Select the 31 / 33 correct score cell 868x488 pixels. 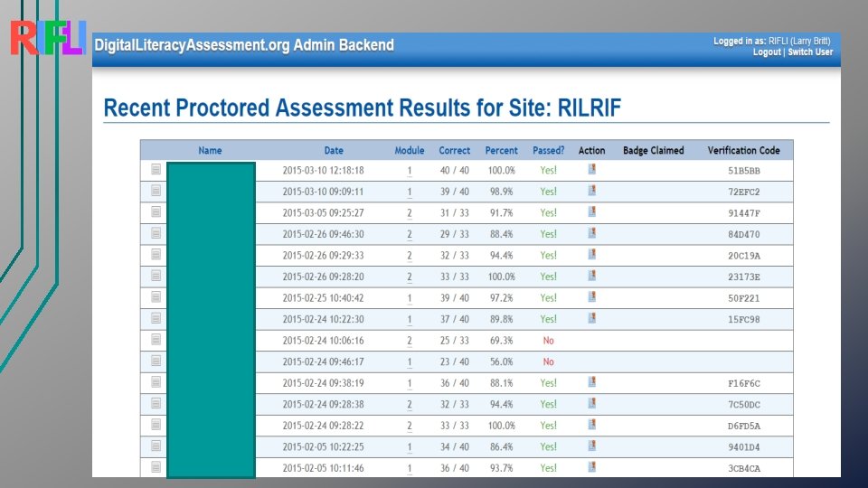click(455, 213)
